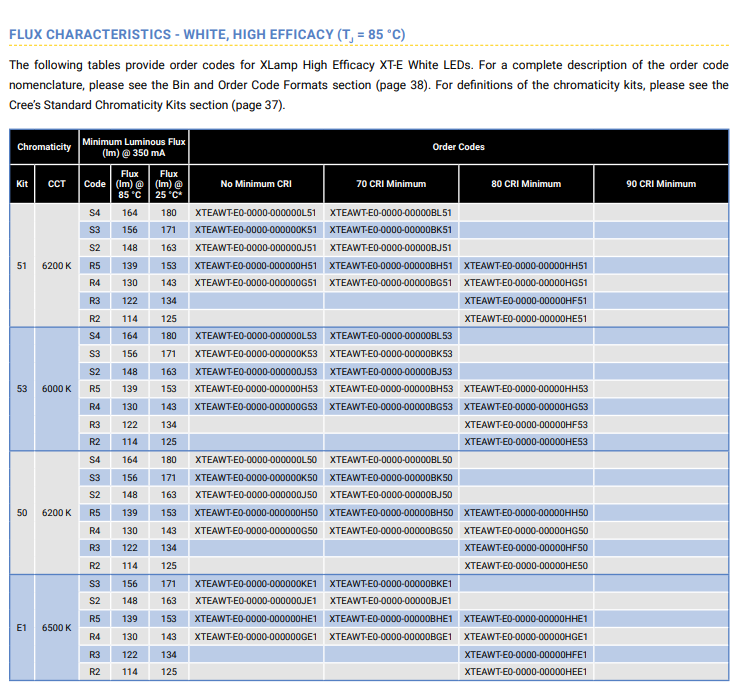The width and height of the screenshot is (749, 695).
Task: Select order code XTEAWT-E0-0000-00000BKE1
Action: point(390,584)
